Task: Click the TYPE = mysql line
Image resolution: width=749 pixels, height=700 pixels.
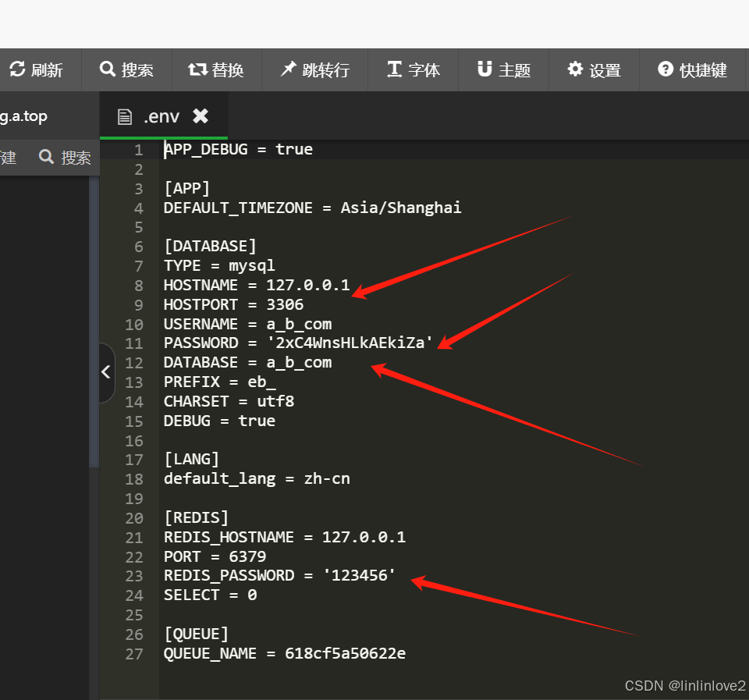Action: coord(220,265)
